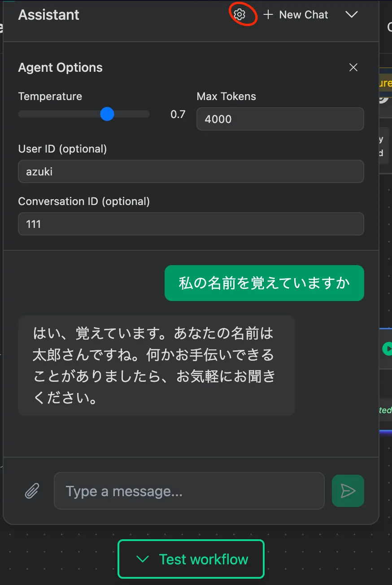Send message with the paper plane icon
The image size is (392, 585).
348,491
